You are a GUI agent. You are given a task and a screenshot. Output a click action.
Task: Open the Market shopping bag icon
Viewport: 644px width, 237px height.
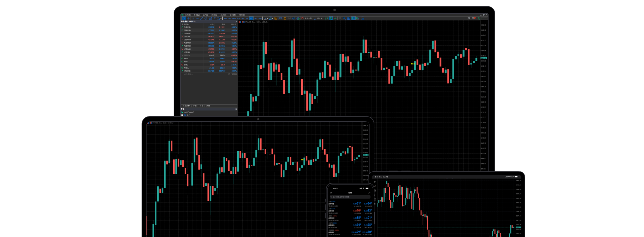[285, 18]
